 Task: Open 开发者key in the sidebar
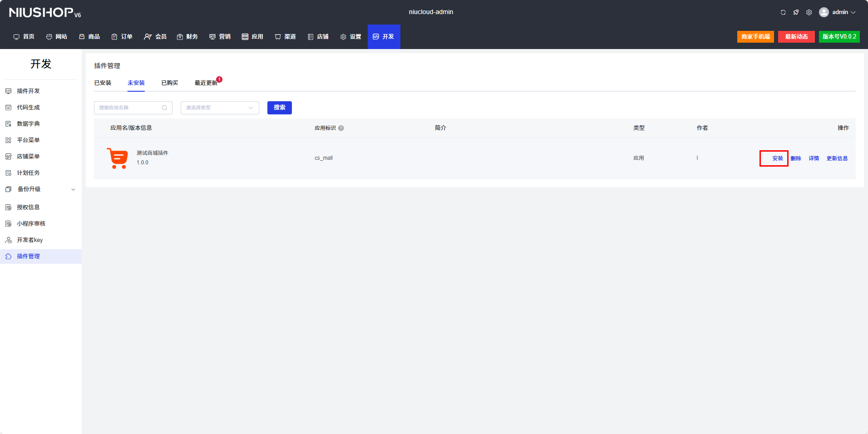point(30,240)
